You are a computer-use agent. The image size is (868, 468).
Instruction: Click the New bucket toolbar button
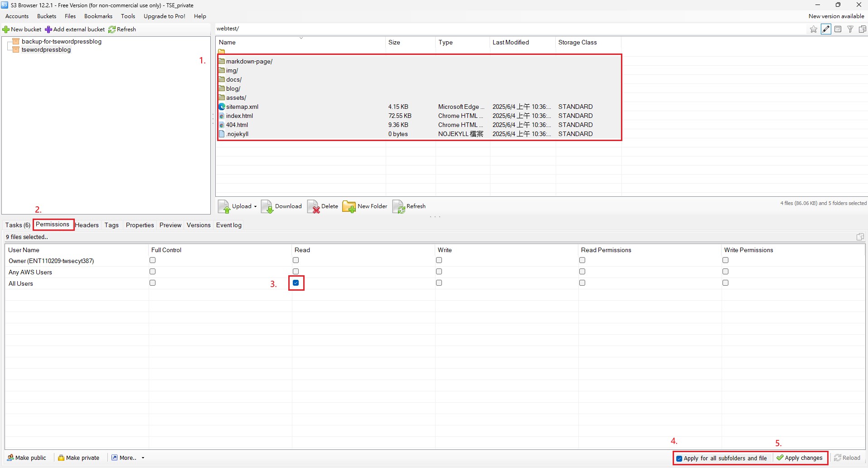click(22, 29)
